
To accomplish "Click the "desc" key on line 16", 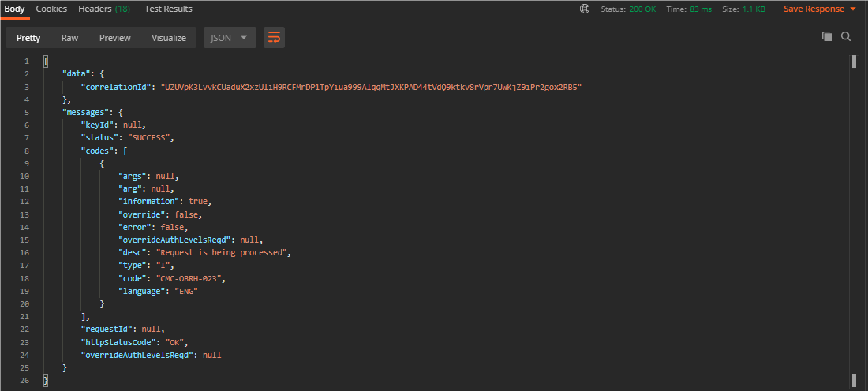I will [x=133, y=252].
